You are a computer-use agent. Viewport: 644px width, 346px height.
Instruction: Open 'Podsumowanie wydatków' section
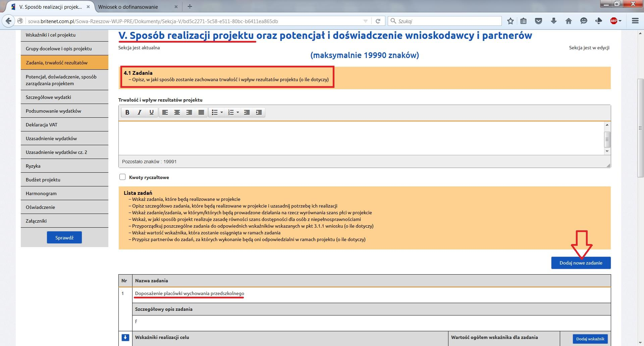[x=64, y=111]
